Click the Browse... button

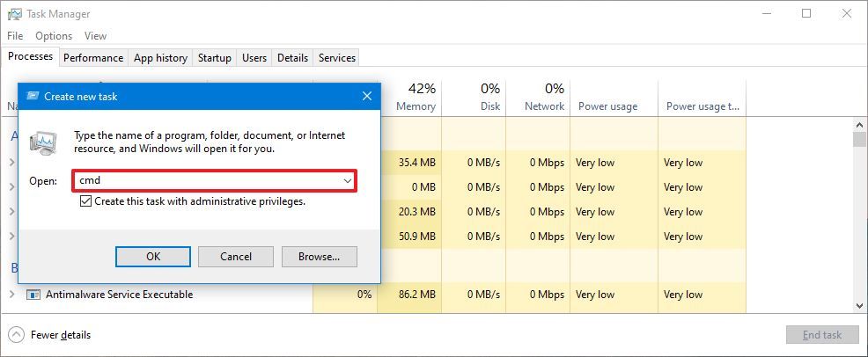coord(319,257)
